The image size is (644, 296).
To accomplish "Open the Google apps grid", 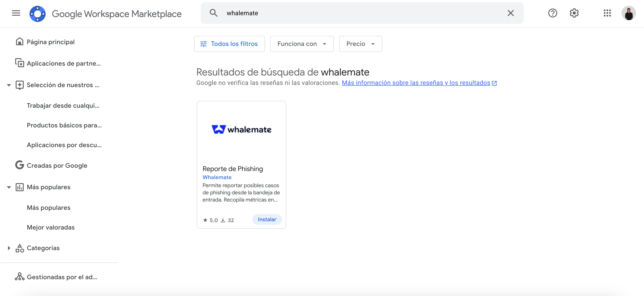I will pos(607,13).
